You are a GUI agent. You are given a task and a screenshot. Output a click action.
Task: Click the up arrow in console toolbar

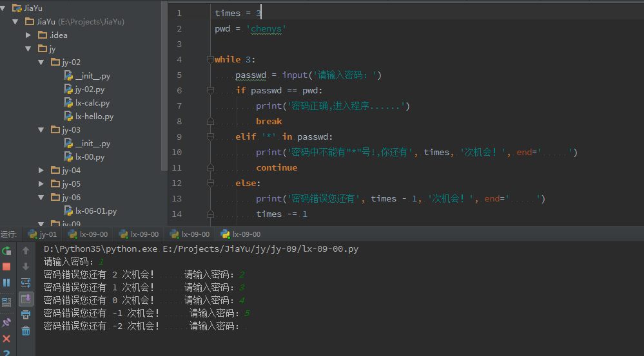tap(26, 250)
